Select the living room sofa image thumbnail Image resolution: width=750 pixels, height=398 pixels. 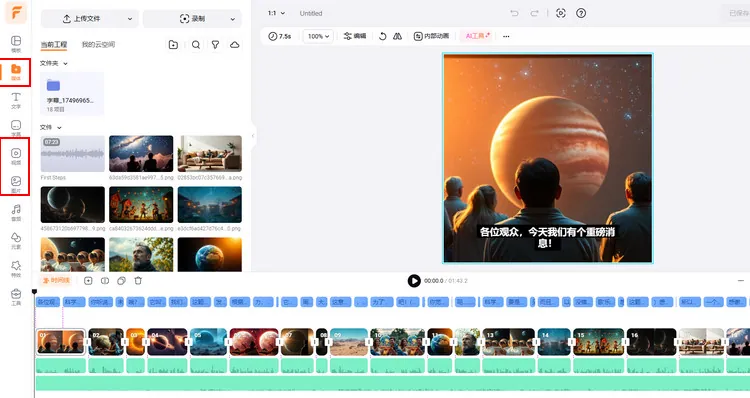tap(210, 154)
